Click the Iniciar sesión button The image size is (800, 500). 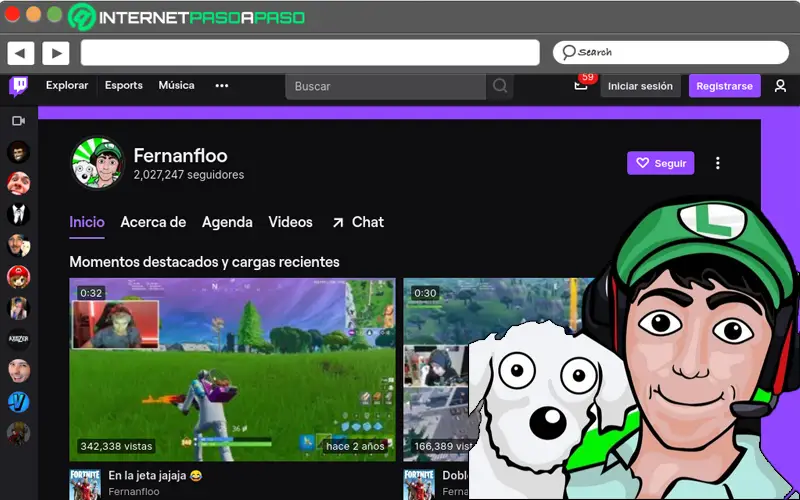tap(640, 86)
